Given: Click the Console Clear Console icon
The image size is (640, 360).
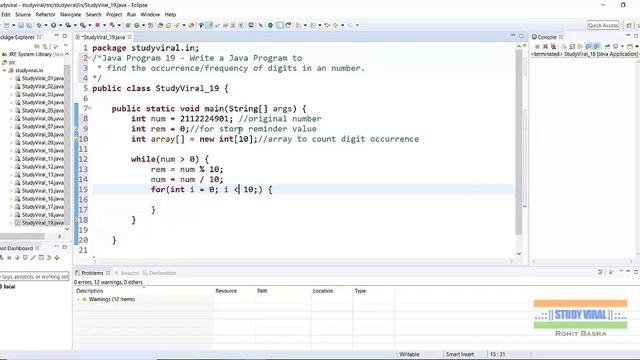Looking at the screenshot, I should [x=564, y=47].
